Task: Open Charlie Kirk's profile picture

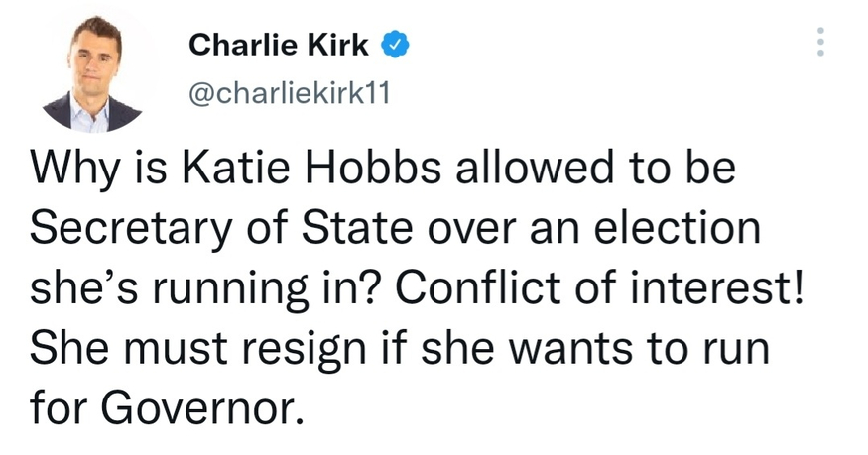Action: click(94, 74)
